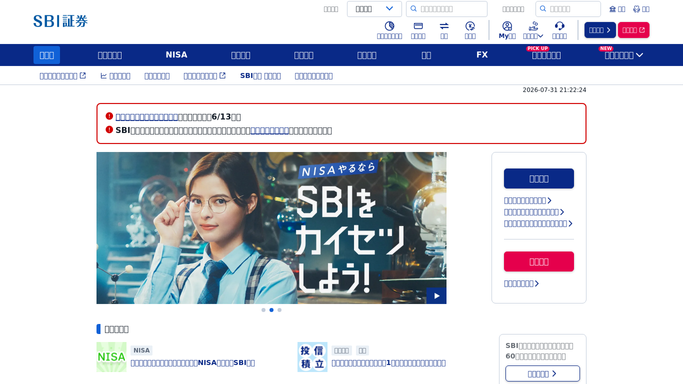
Task: Click the play button on the banner
Action: (x=436, y=296)
